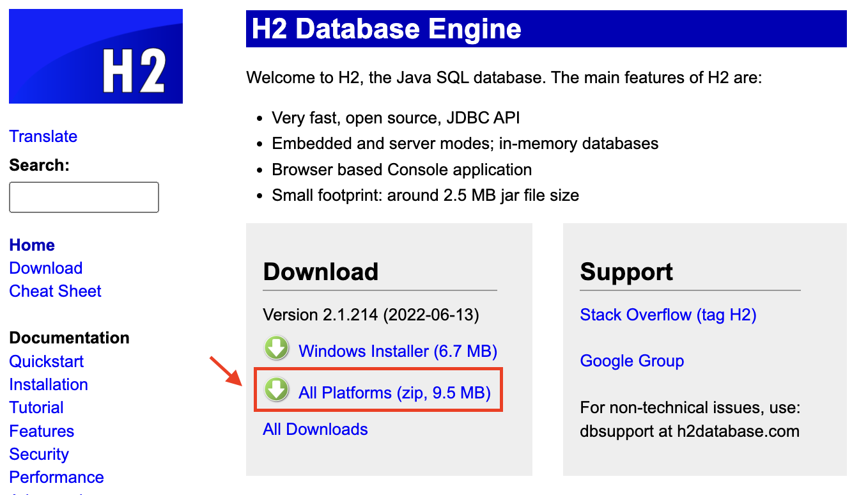868x495 pixels.
Task: Open the Quickstart documentation
Action: coord(46,361)
